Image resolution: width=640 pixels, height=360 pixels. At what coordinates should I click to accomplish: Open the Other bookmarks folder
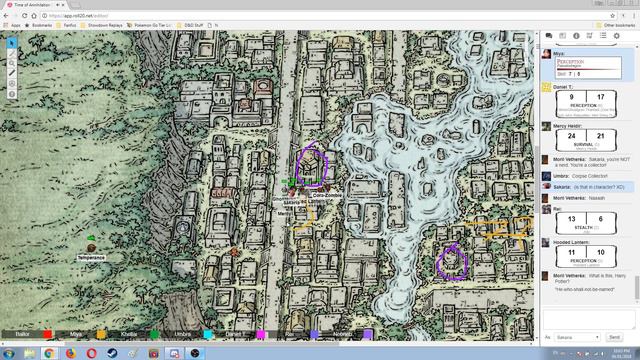click(x=616, y=25)
